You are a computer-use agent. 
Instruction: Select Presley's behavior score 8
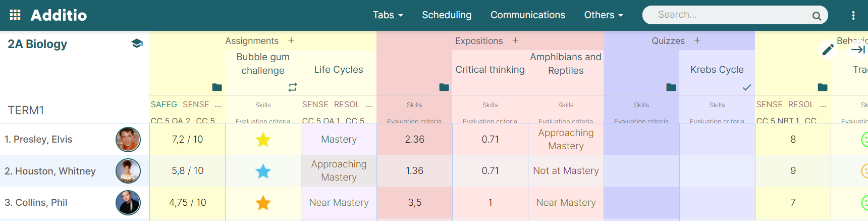point(793,140)
